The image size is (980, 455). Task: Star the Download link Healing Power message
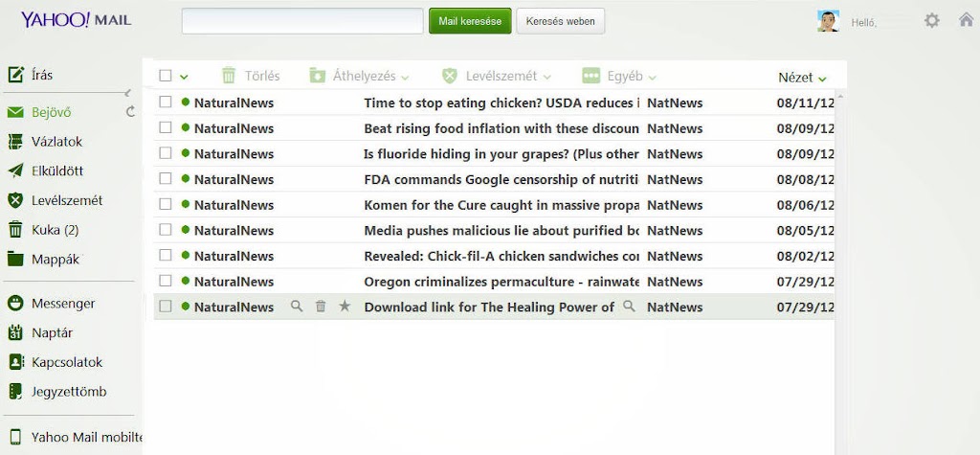[x=345, y=306]
